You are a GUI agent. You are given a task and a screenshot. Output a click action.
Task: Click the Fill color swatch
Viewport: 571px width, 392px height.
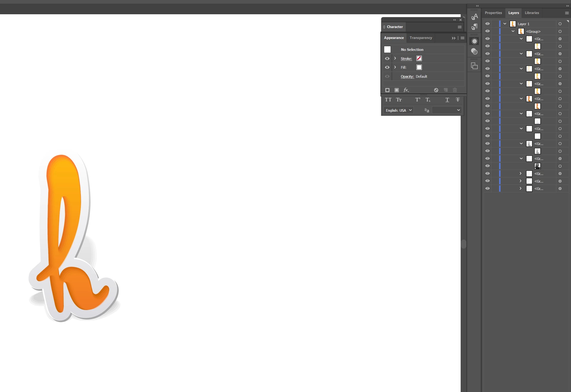tap(419, 67)
